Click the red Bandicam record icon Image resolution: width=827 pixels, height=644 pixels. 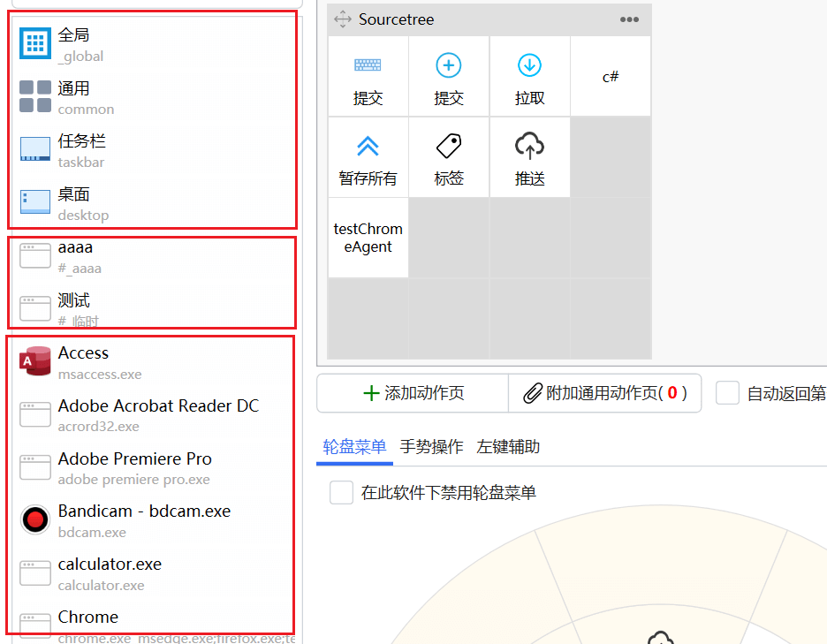pos(35,519)
